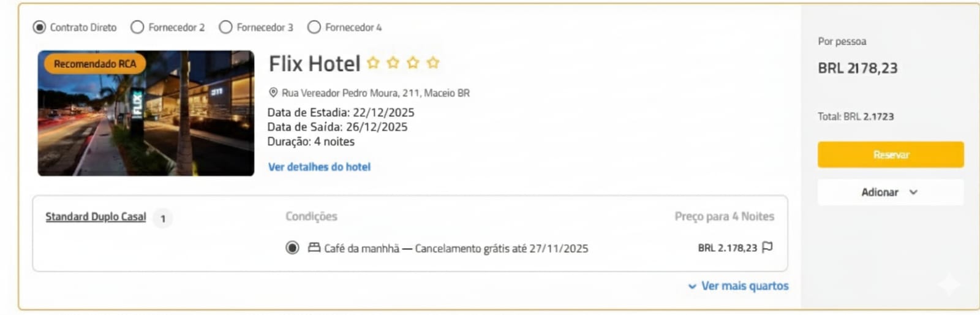Screen dimensions: 980x315
Task: Click the second star icon beside Flix Hotel
Action: pos(393,63)
